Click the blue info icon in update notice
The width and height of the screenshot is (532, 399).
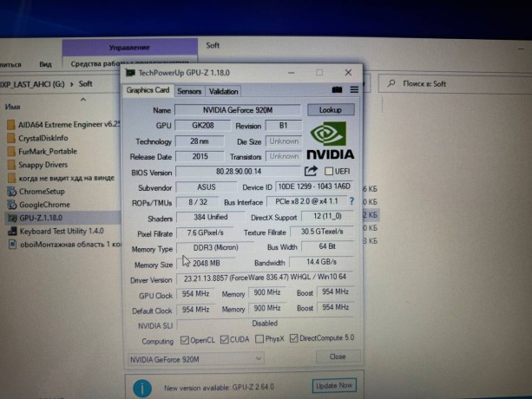pos(142,388)
